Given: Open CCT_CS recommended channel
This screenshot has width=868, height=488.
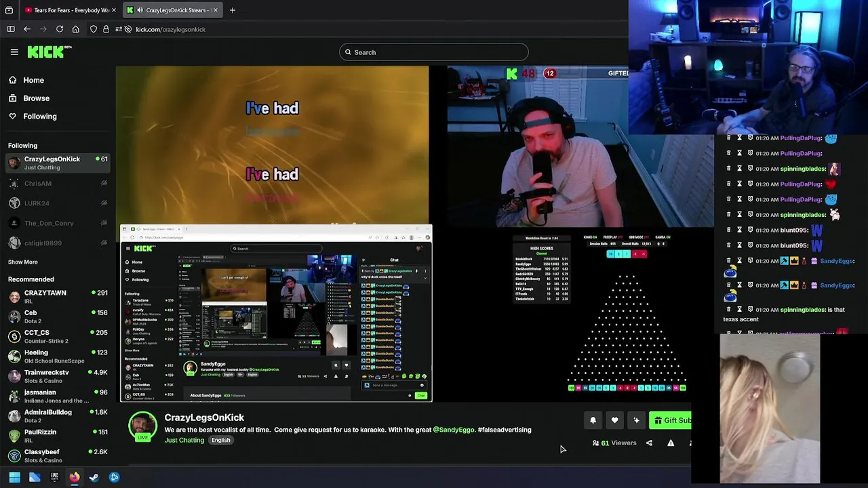Looking at the screenshot, I should point(57,336).
